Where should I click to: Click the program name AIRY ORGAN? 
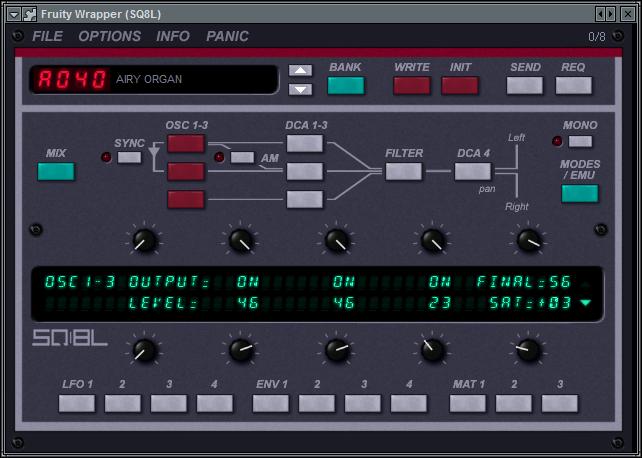pyautogui.click(x=149, y=79)
